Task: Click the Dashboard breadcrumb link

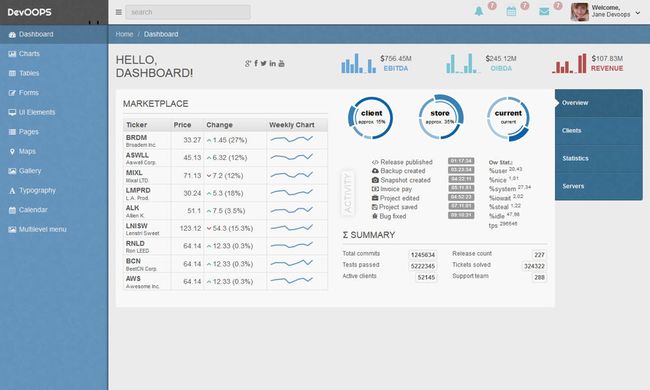Action: (x=161, y=34)
